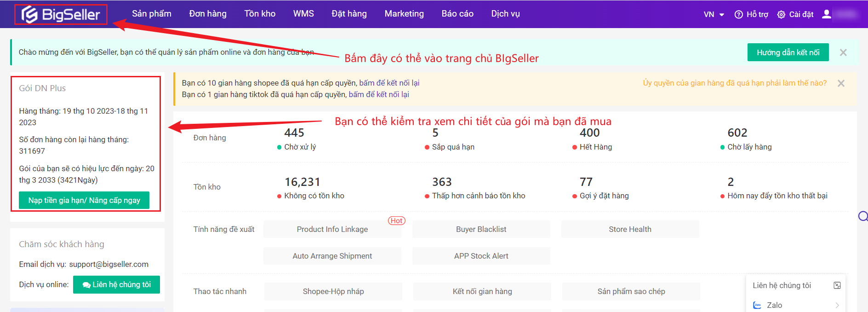View 16,231 Không có tồn kho items

[x=310, y=188]
